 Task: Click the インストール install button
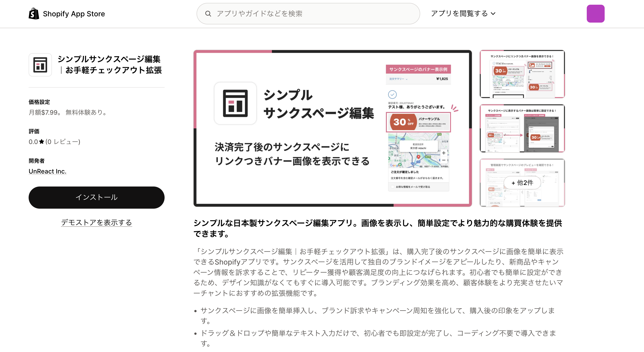(97, 197)
